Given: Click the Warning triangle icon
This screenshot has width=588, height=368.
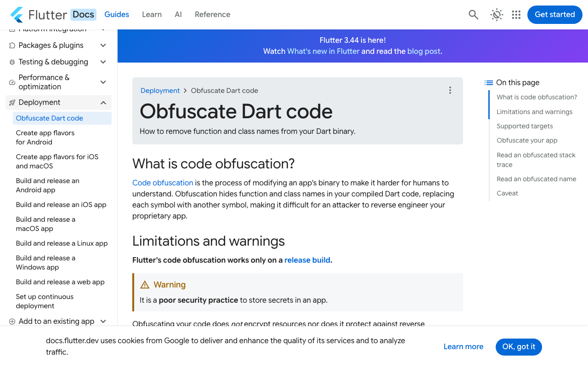Looking at the screenshot, I should pyautogui.click(x=145, y=285).
